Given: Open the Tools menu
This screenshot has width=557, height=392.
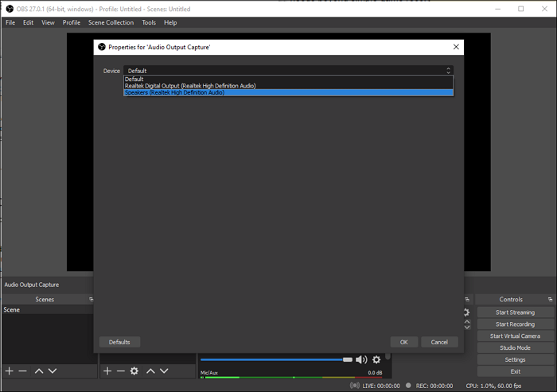Looking at the screenshot, I should coord(149,22).
